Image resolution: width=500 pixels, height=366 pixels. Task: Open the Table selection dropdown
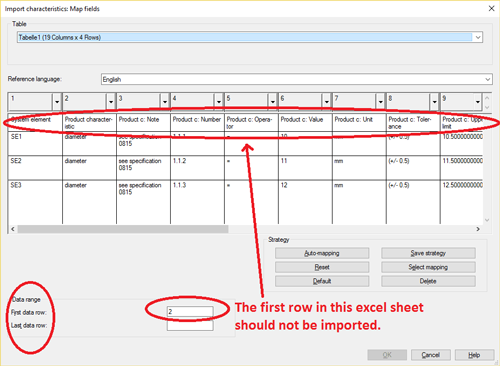pyautogui.click(x=478, y=37)
